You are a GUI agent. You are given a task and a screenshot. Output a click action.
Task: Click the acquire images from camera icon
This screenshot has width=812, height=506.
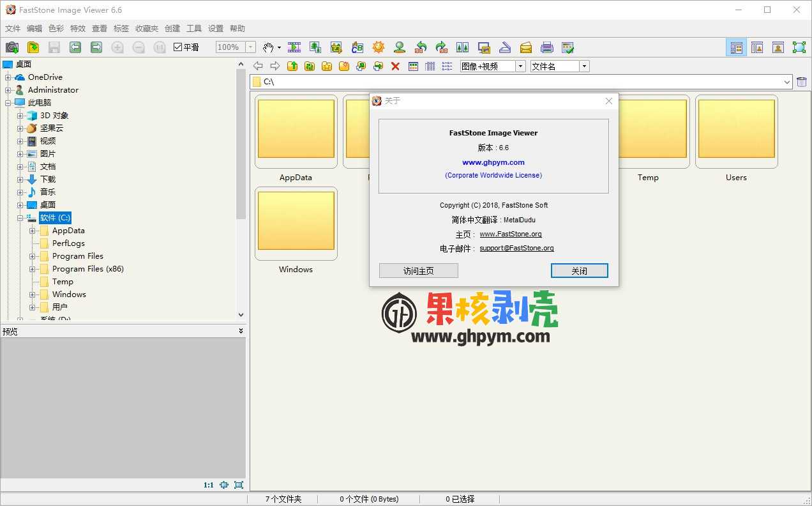(x=12, y=47)
